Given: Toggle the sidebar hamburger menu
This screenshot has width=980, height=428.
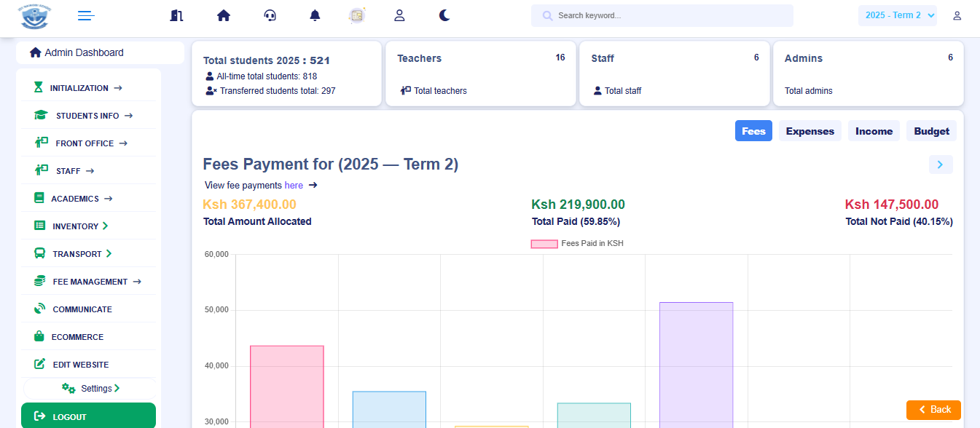Looking at the screenshot, I should click(86, 15).
